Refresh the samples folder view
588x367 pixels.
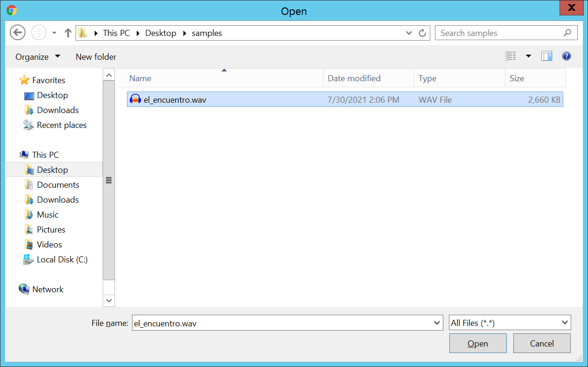point(421,33)
